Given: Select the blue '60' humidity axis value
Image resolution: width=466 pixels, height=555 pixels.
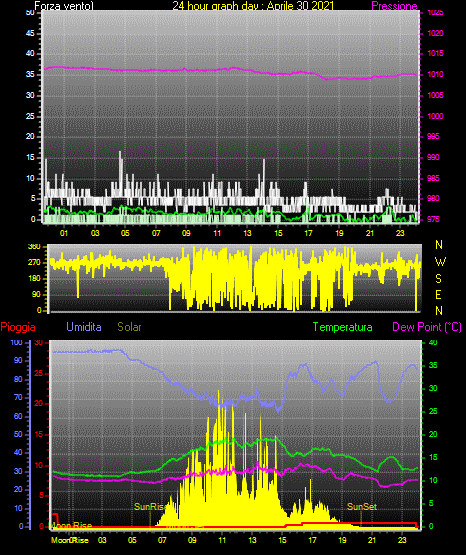Looking at the screenshot, I should pos(18,416).
